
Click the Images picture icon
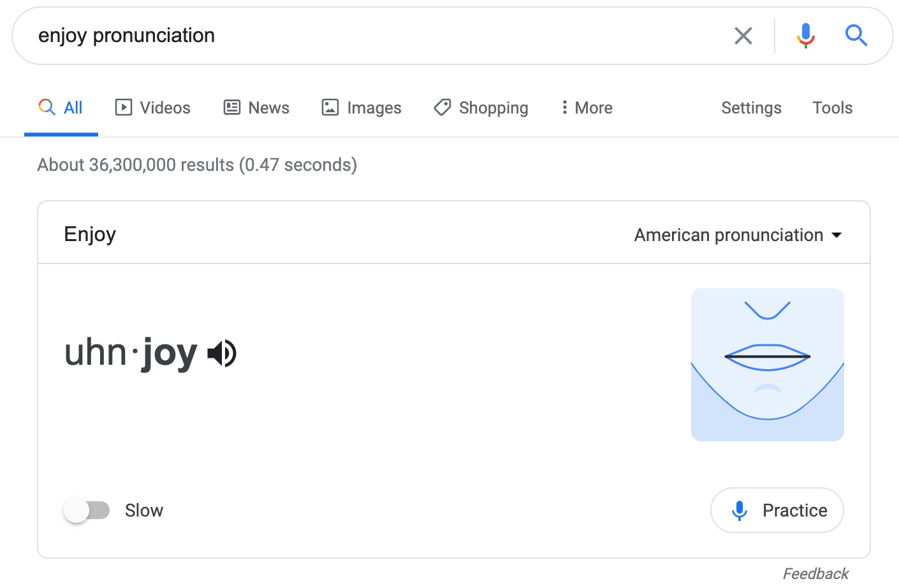(x=330, y=107)
